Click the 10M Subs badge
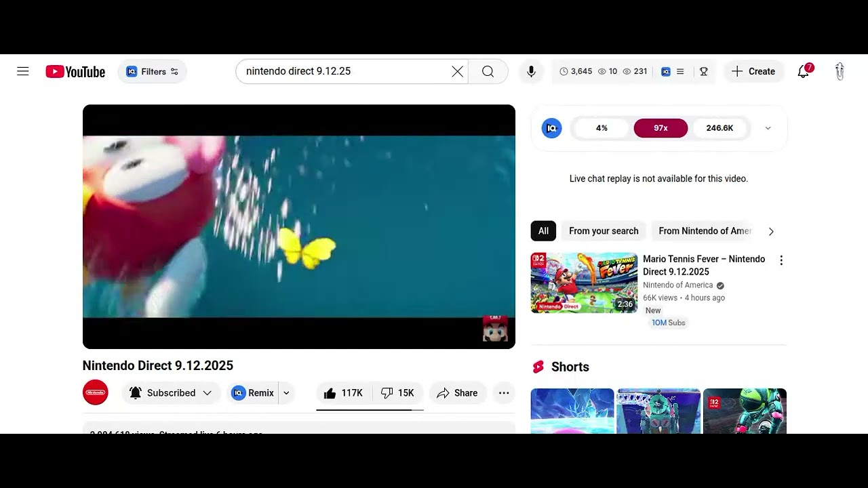This screenshot has width=868, height=488. click(669, 323)
